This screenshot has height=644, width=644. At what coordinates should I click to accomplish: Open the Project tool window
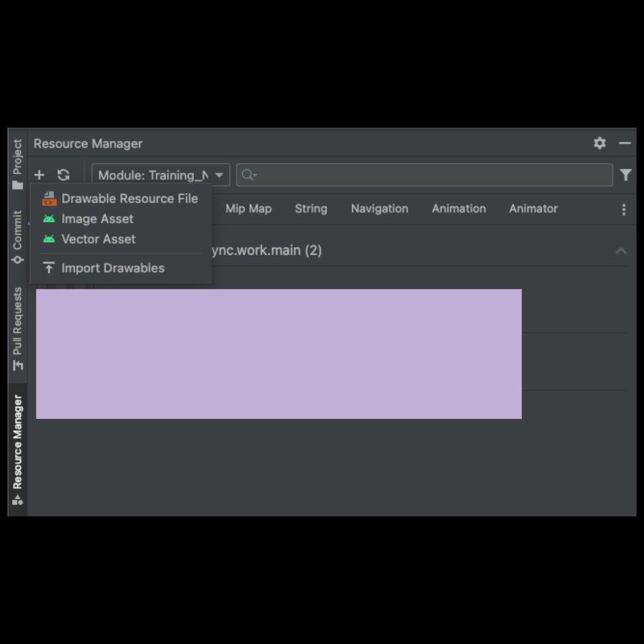click(17, 164)
